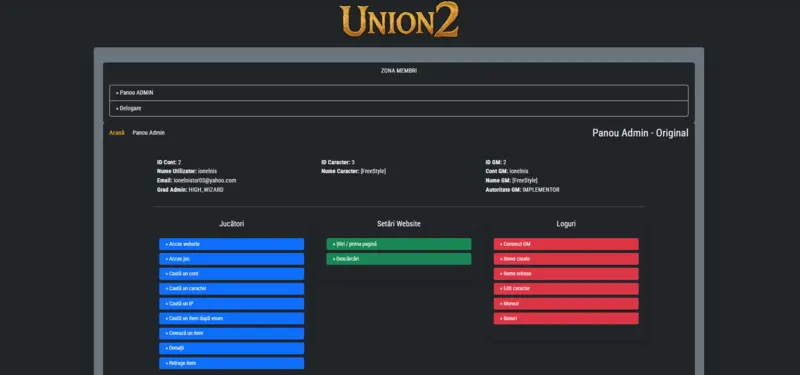Click the ID GM value line

(x=496, y=162)
